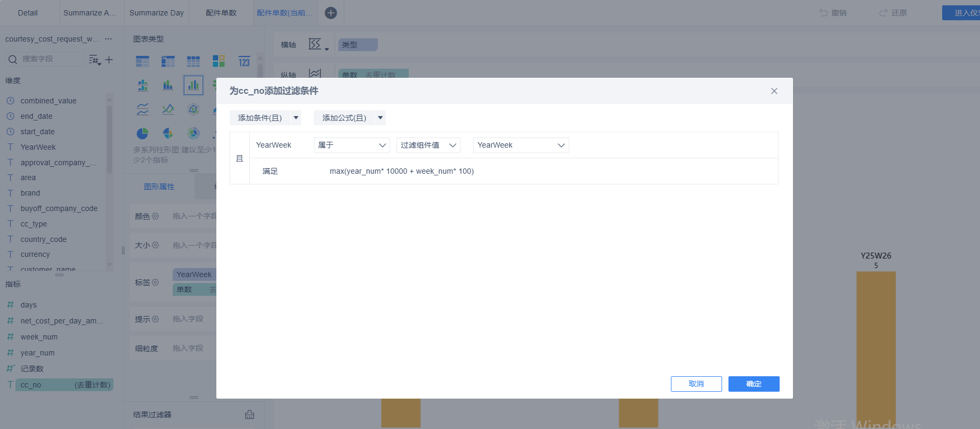Click the 取消 button
This screenshot has width=980, height=429.
(x=696, y=384)
